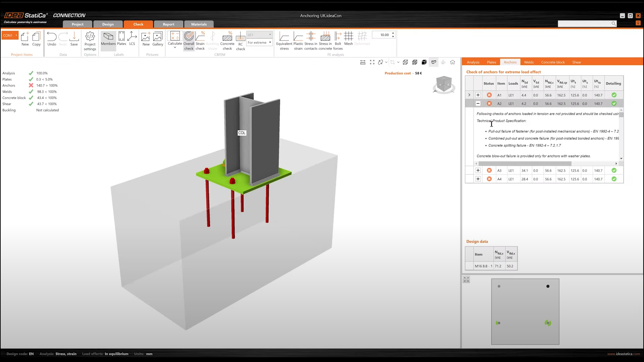This screenshot has height=362, width=644.
Task: Switch to the Report tab
Action: (x=168, y=24)
